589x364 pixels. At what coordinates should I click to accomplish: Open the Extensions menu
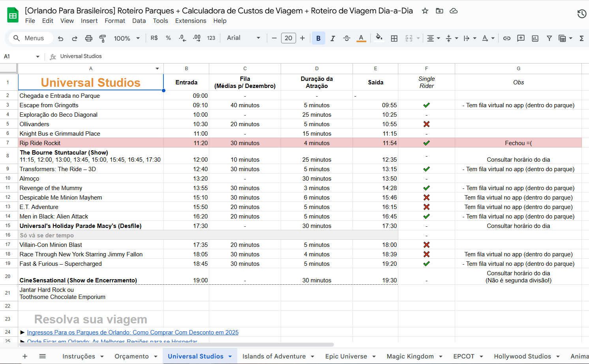coord(190,21)
